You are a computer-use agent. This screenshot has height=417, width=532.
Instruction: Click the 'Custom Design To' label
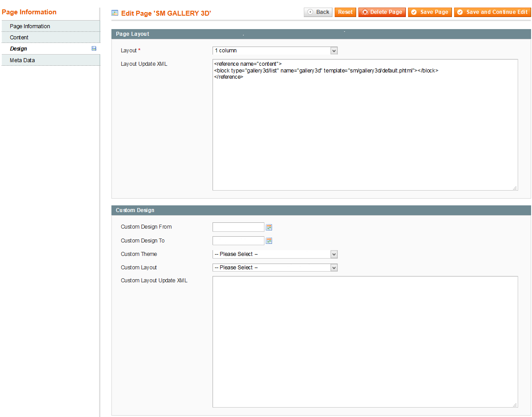click(142, 241)
